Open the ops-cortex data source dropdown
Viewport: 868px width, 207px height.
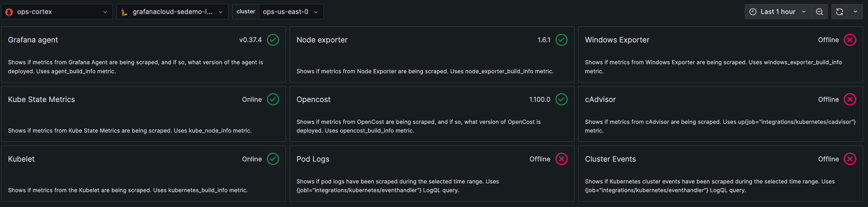pos(57,12)
